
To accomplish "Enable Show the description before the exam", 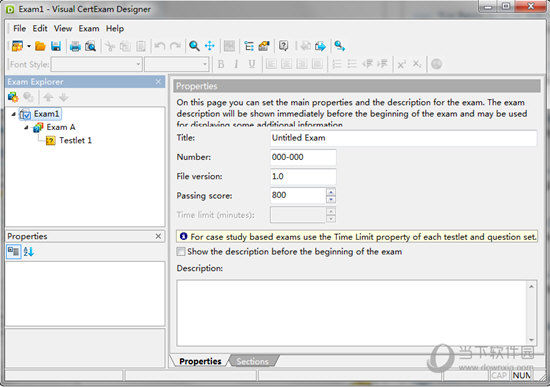I will coord(181,252).
